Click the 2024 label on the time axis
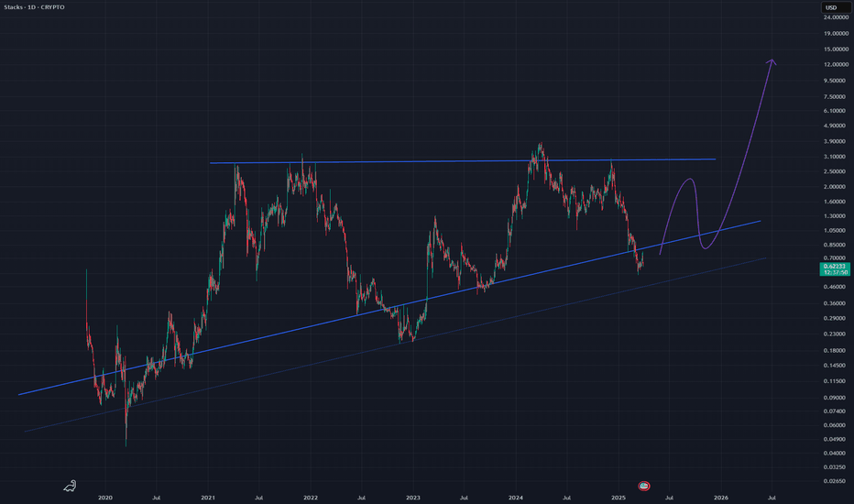The image size is (854, 504). point(516,496)
